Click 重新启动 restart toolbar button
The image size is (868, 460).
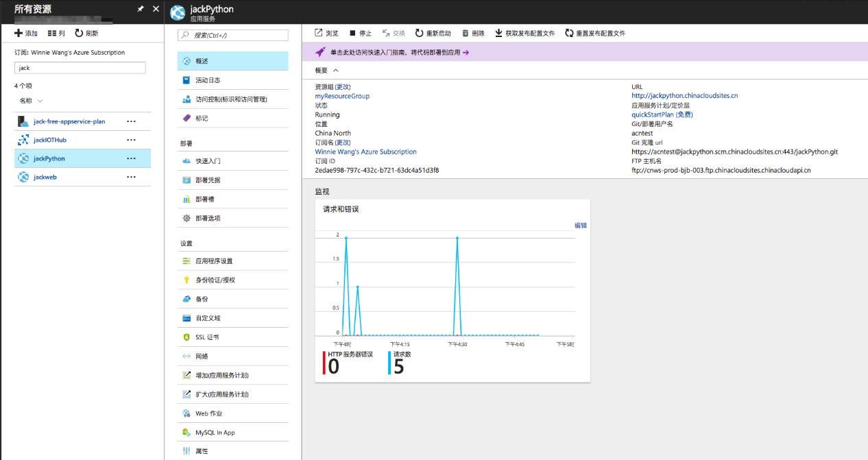tap(433, 33)
